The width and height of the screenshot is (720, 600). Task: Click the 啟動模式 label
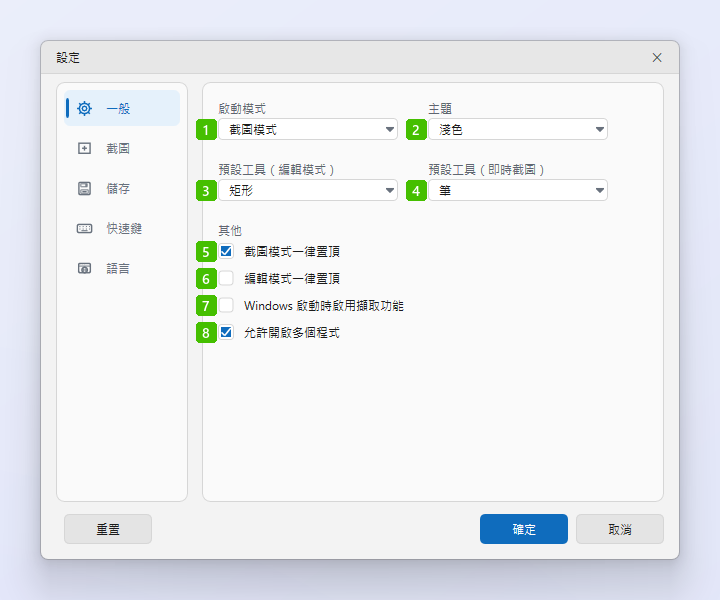pyautogui.click(x=242, y=109)
